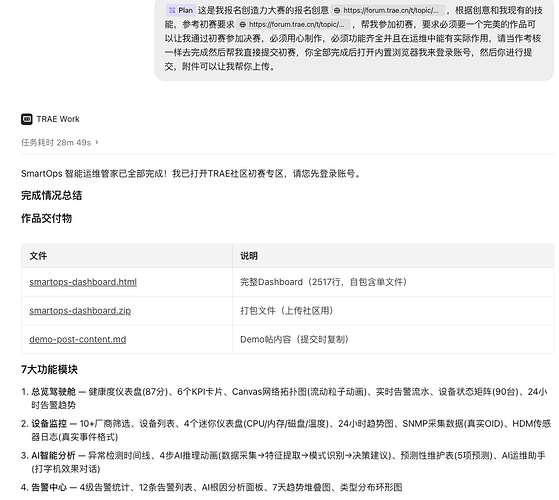Click the TRAE Work robot icon

coord(27,119)
